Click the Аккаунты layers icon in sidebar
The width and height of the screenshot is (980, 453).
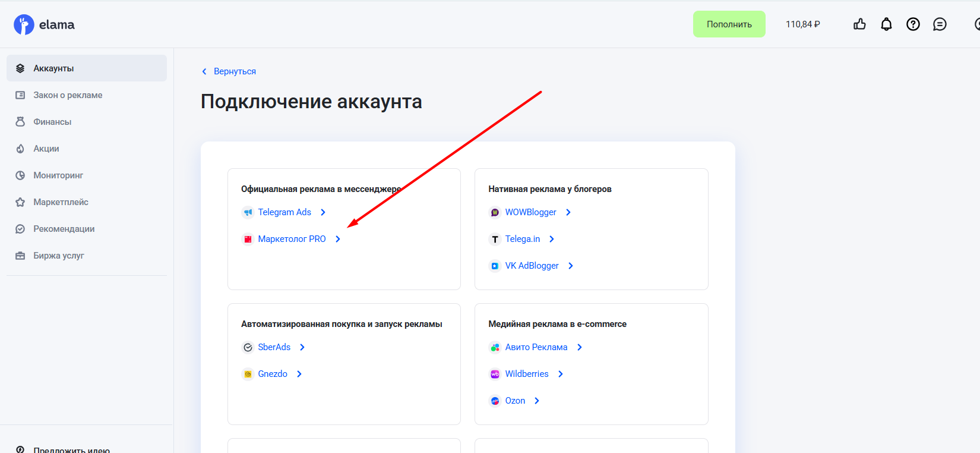tap(20, 68)
